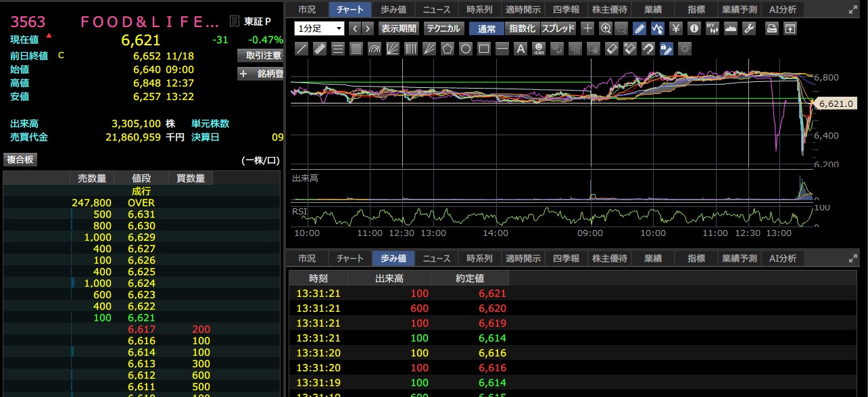This screenshot has height=397, width=868.
Task: Click the chart export window icon
Action: click(790, 28)
